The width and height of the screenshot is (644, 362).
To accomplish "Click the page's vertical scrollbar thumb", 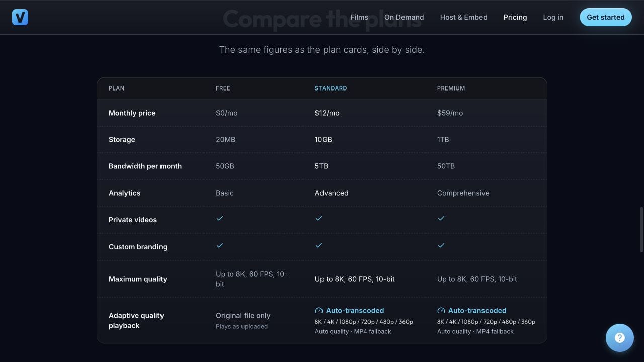I will 641,229.
